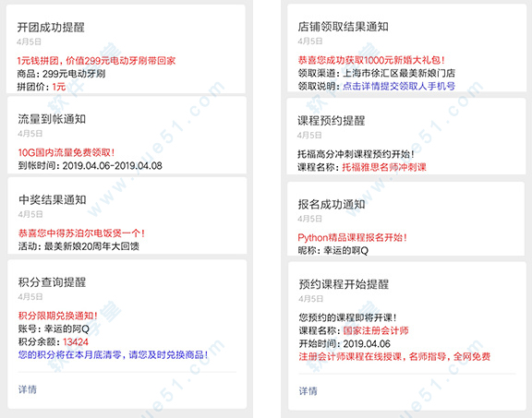This screenshot has height=418, width=532.
Task: Click the red 国家注册会计师 course name
Action: [x=376, y=330]
